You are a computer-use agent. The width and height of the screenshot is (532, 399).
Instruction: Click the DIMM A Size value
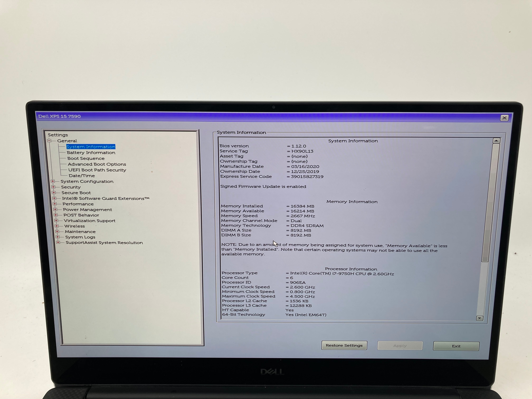tap(301, 230)
